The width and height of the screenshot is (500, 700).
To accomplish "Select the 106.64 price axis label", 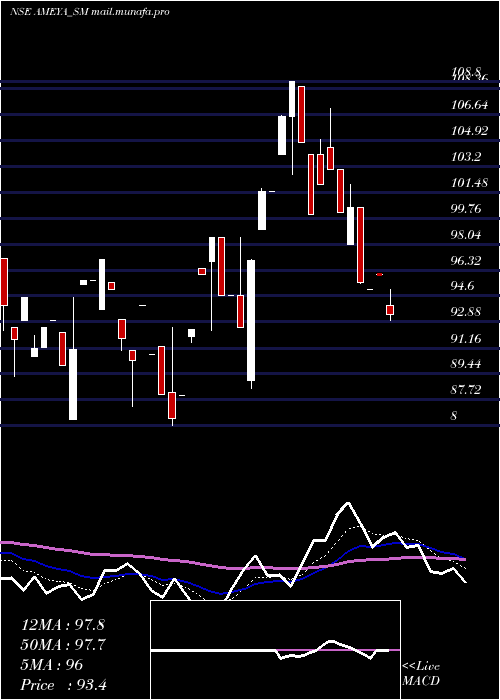I will (470, 105).
